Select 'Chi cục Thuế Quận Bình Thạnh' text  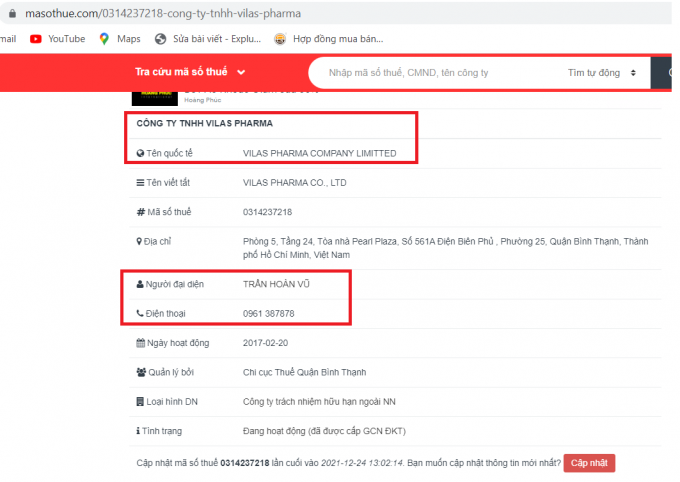[304, 372]
